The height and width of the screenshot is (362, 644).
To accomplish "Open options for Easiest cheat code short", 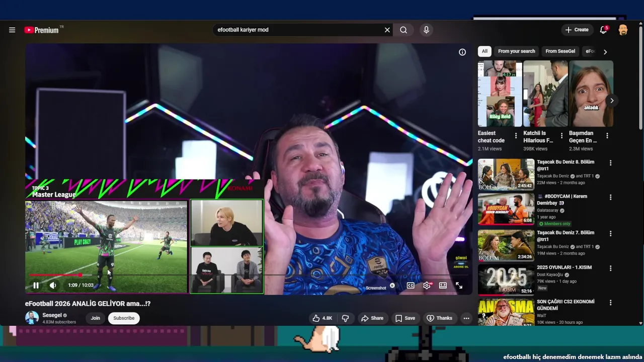I will click(516, 136).
